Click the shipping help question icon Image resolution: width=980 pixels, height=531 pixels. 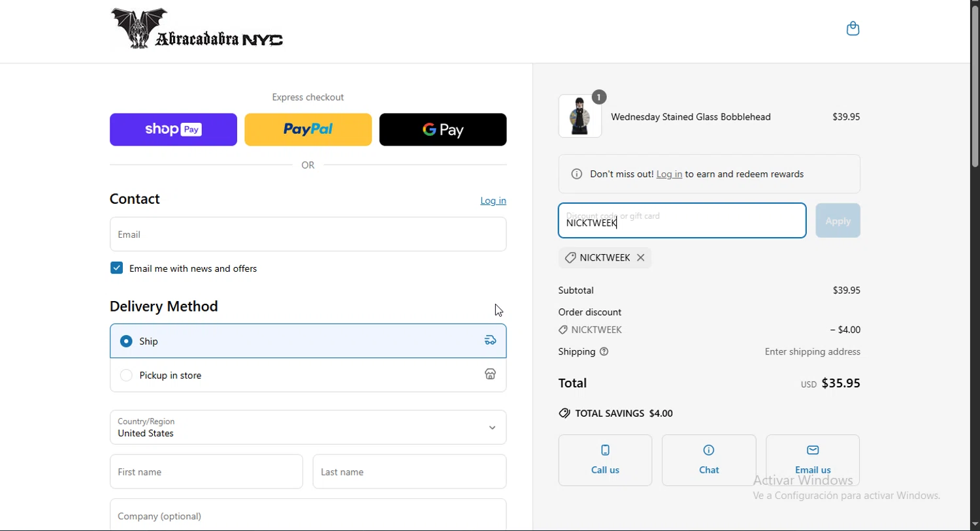(604, 352)
